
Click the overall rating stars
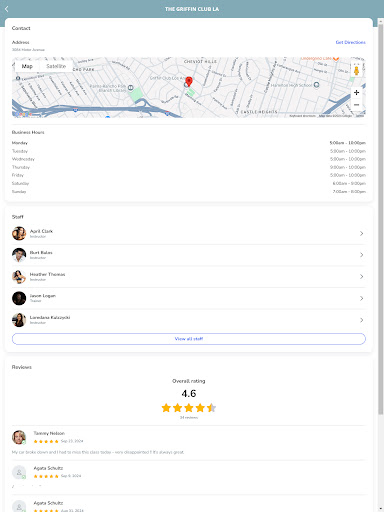point(189,408)
